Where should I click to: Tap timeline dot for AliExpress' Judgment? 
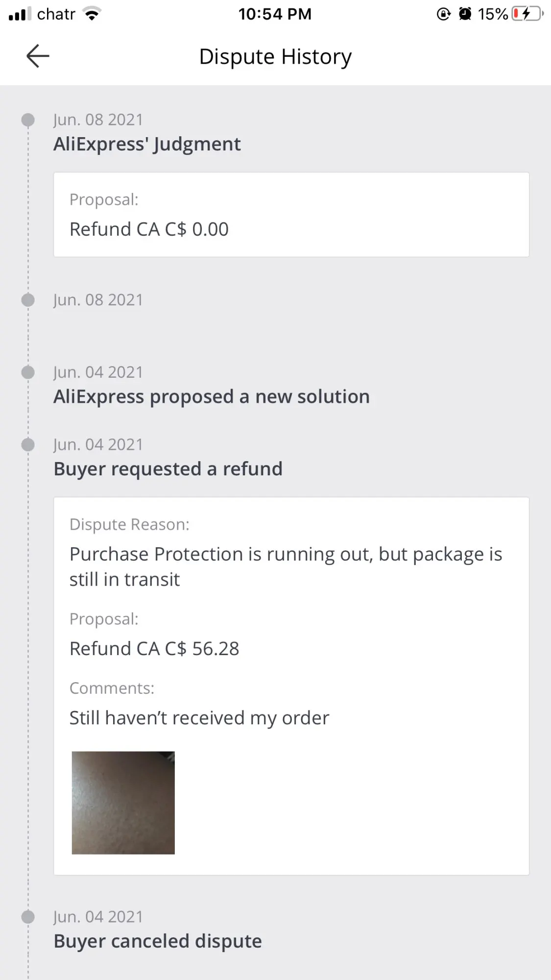click(x=28, y=120)
